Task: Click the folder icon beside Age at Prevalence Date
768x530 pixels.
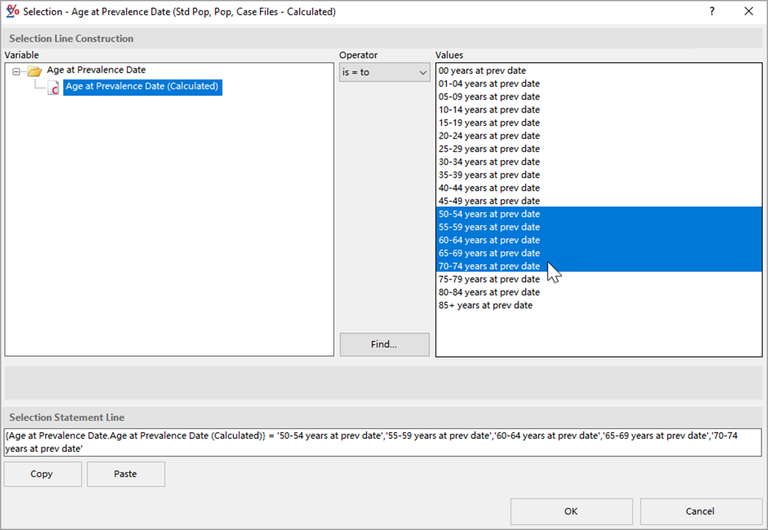Action: coord(34,71)
